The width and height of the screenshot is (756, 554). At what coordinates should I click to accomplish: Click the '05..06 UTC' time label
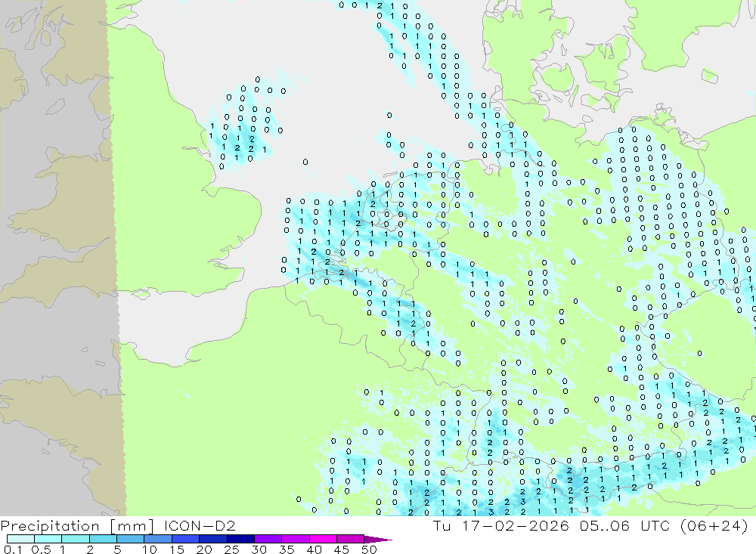(625, 525)
